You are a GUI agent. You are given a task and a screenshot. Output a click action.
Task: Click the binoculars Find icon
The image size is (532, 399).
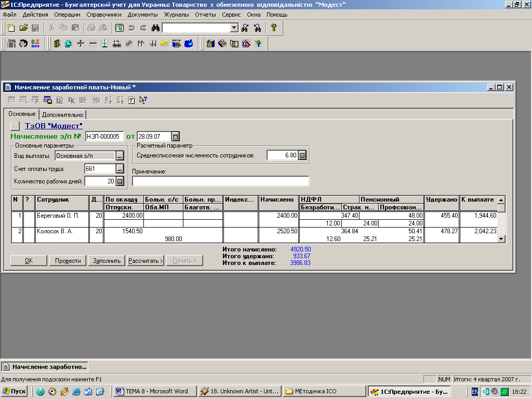pos(155,28)
